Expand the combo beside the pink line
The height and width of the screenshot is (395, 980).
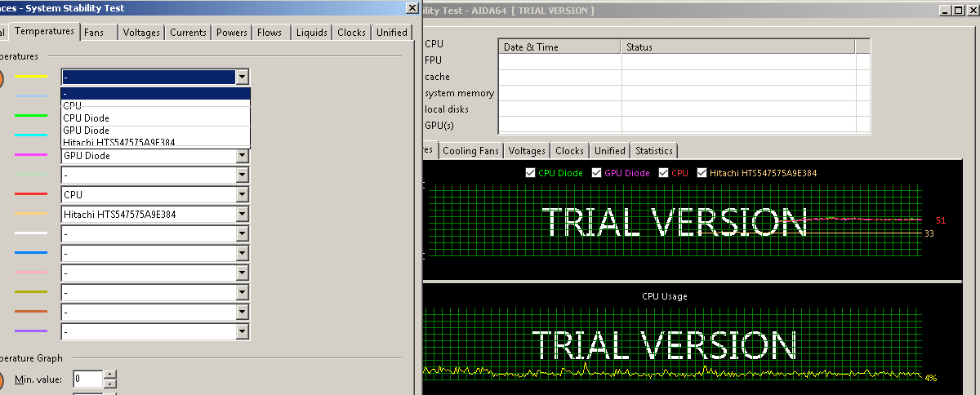click(x=241, y=273)
